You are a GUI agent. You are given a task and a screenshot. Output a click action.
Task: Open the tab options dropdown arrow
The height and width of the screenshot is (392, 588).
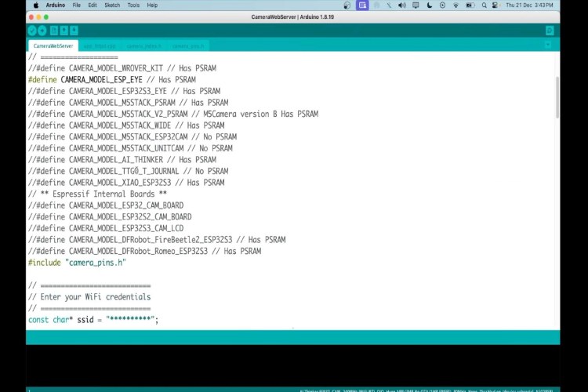[x=548, y=45]
